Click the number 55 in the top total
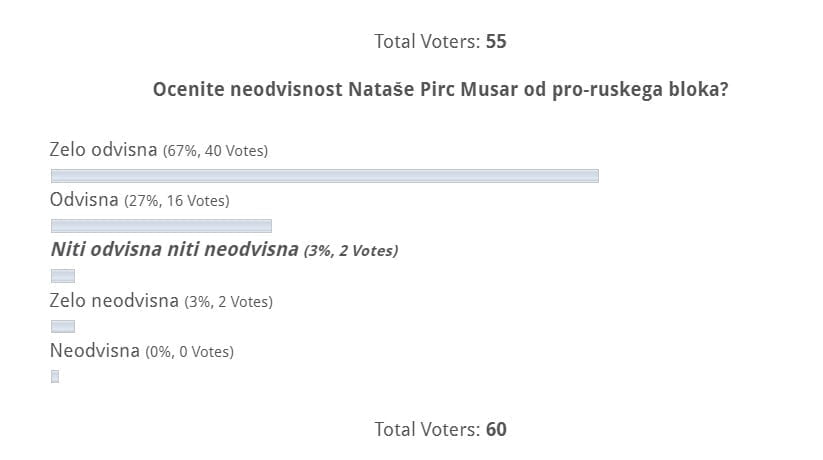 tap(496, 41)
